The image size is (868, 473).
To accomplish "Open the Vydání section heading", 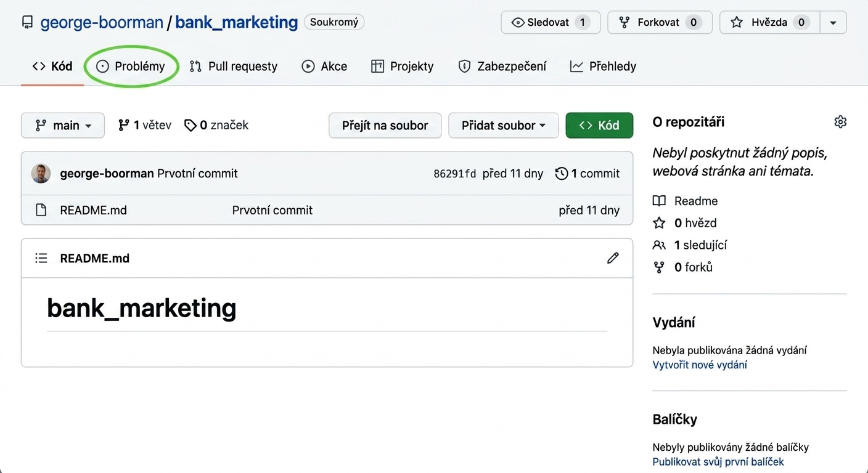I will 674,322.
